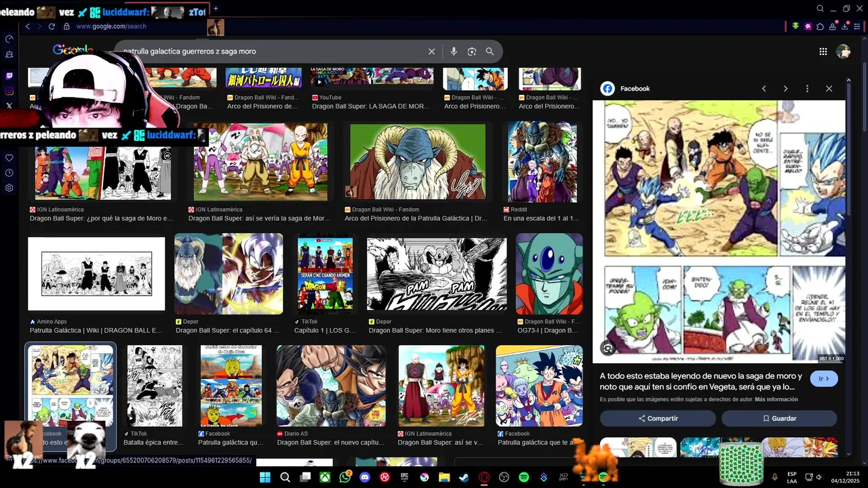The height and width of the screenshot is (488, 868).
Task: Open the browser easy setup menu
Action: 858,26
